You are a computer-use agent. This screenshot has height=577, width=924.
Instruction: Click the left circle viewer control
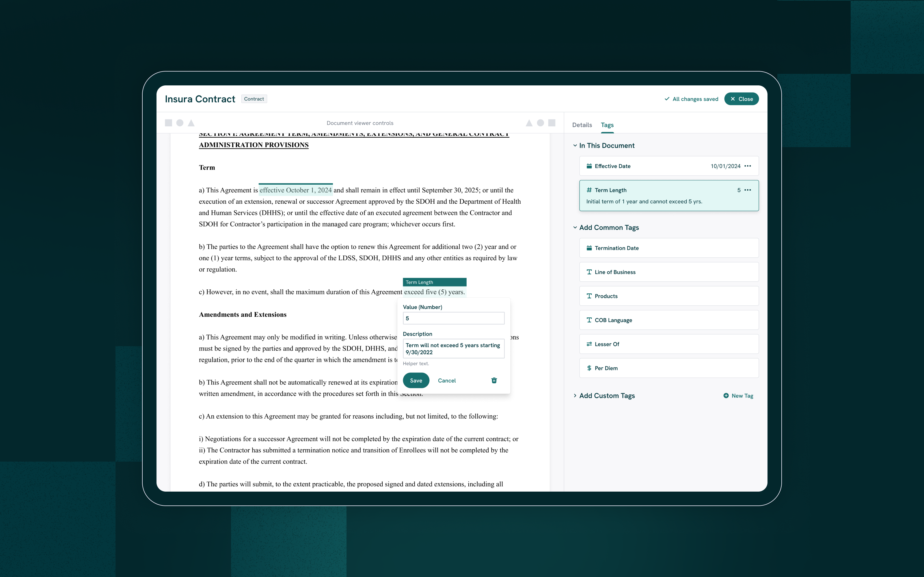coord(180,123)
